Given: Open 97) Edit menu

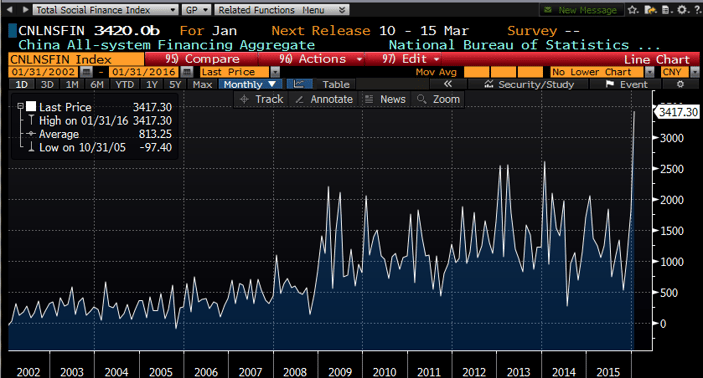Looking at the screenshot, I should [x=411, y=59].
